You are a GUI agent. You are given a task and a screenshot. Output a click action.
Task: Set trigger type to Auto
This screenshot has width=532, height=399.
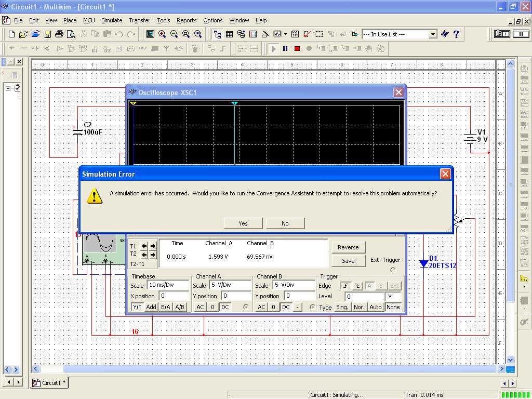375,307
